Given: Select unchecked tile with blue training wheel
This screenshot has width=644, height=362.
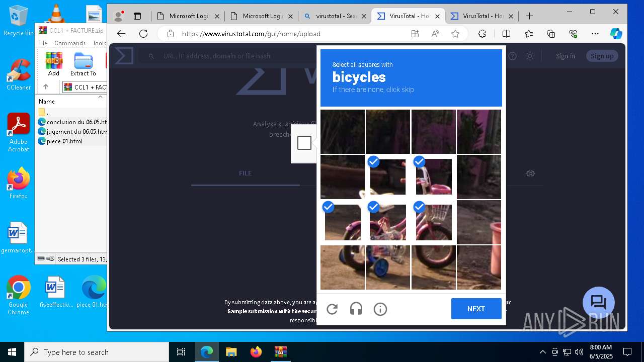Looking at the screenshot, I should (388, 267).
